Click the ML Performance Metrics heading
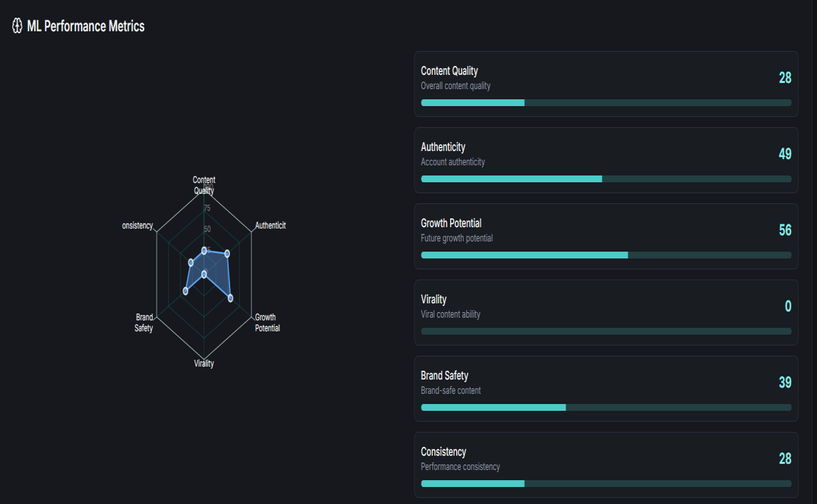817x504 pixels. (86, 27)
